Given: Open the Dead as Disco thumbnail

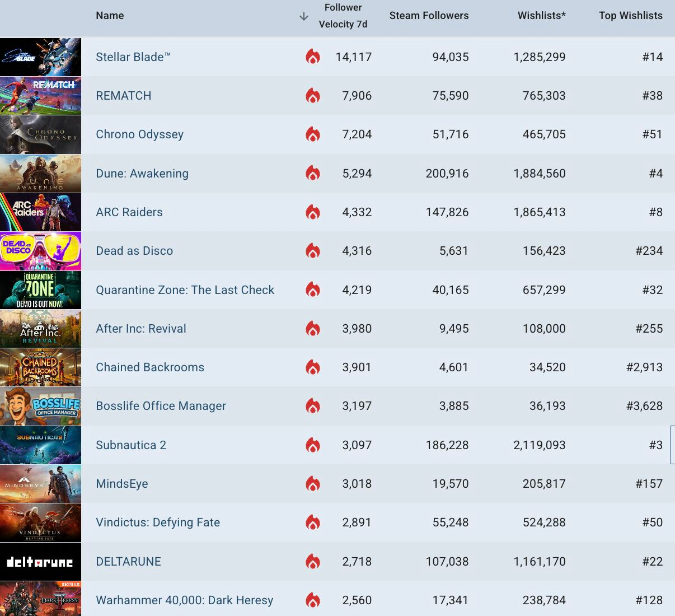Looking at the screenshot, I should 40,251.
